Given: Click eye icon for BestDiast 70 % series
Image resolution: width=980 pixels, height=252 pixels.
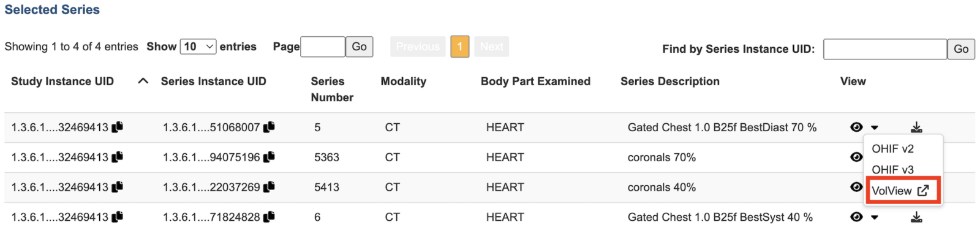Looking at the screenshot, I should coord(856,127).
